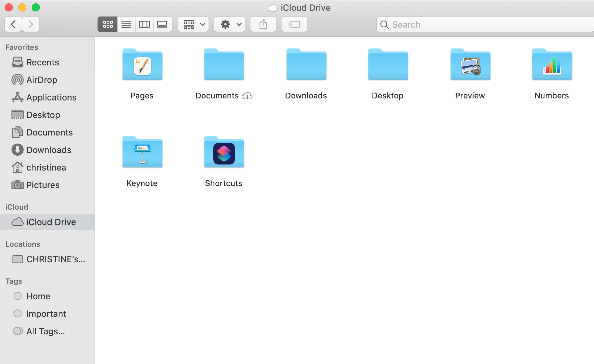Viewport: 594px width, 364px height.
Task: Open the Numbers folder
Action: click(x=552, y=64)
